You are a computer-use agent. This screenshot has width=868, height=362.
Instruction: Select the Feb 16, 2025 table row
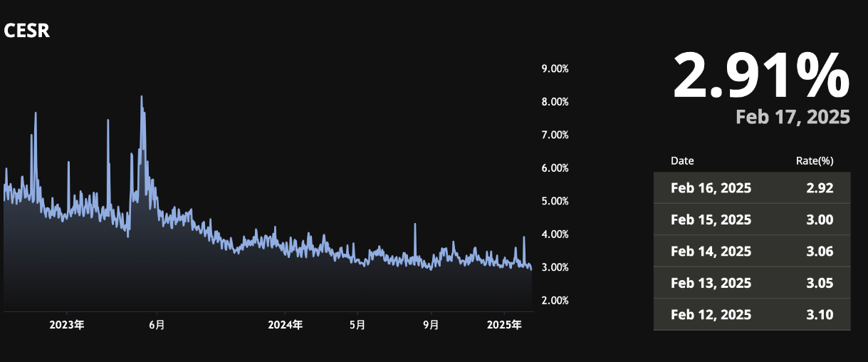click(x=751, y=188)
